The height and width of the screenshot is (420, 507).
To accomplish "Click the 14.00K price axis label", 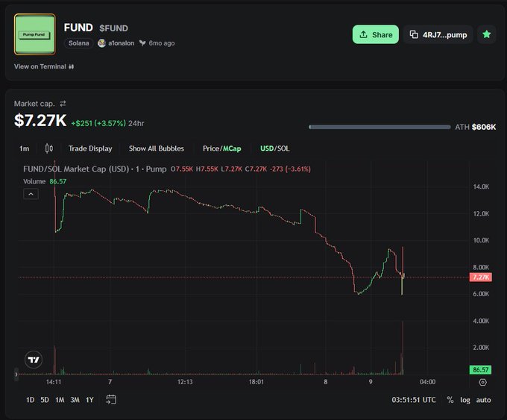I will point(481,187).
